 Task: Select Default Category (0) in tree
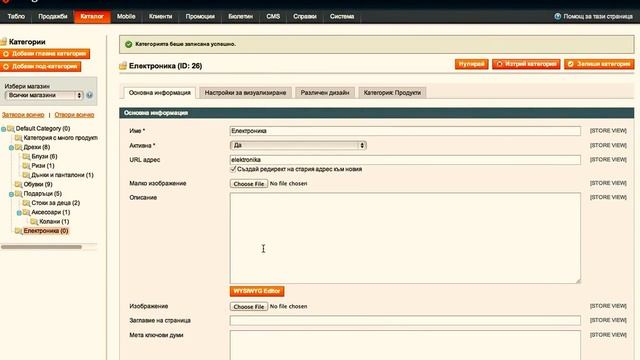43,129
